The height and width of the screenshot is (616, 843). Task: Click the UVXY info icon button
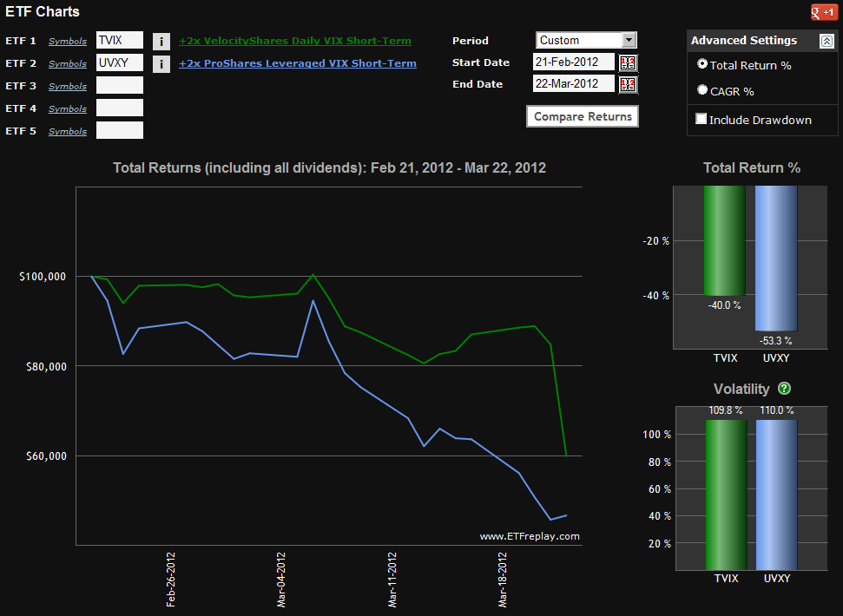click(161, 63)
